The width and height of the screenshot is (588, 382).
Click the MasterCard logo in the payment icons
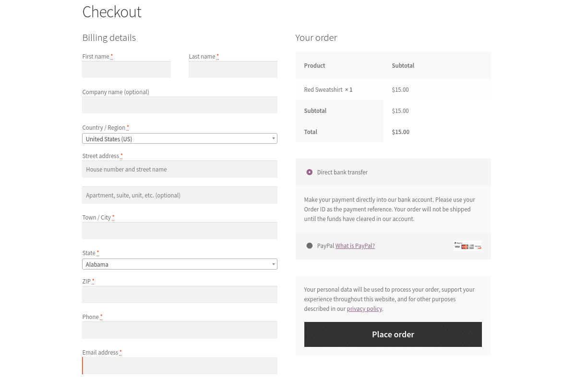point(465,246)
